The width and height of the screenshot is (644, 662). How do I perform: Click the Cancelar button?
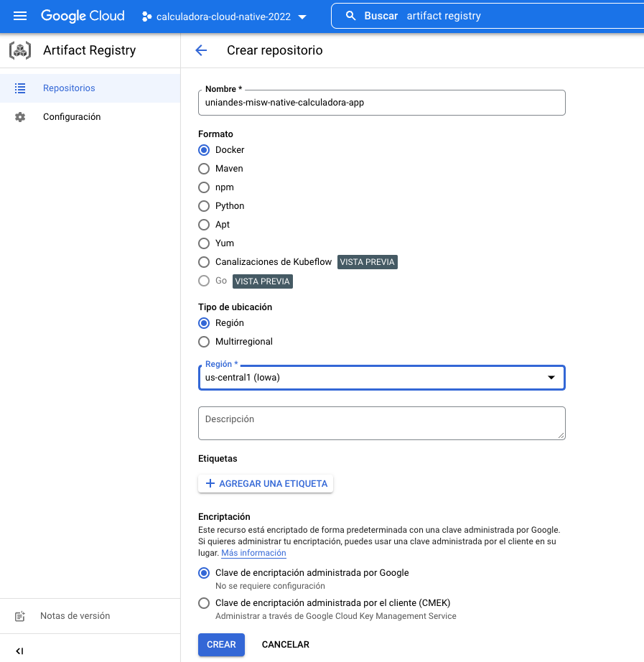point(286,644)
